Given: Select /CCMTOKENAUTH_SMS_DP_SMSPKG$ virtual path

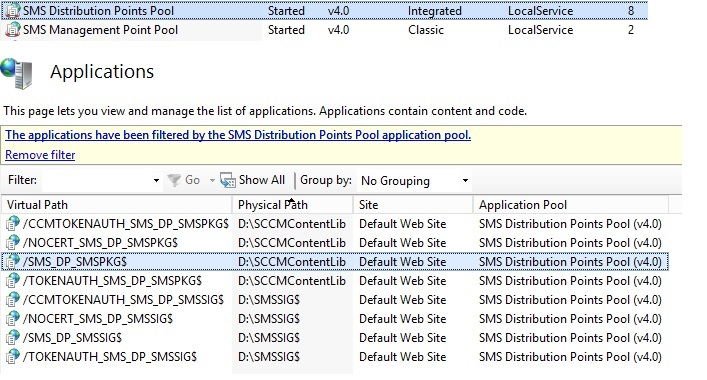Looking at the screenshot, I should click(126, 224).
